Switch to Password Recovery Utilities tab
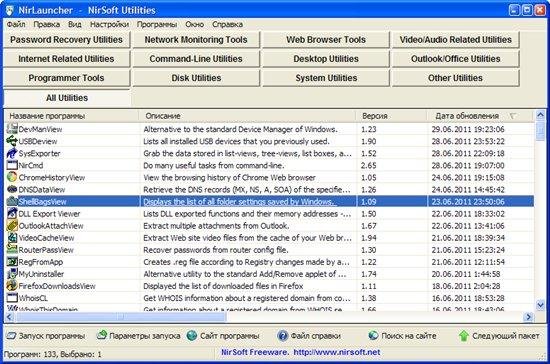The image size is (550, 364). tap(67, 40)
